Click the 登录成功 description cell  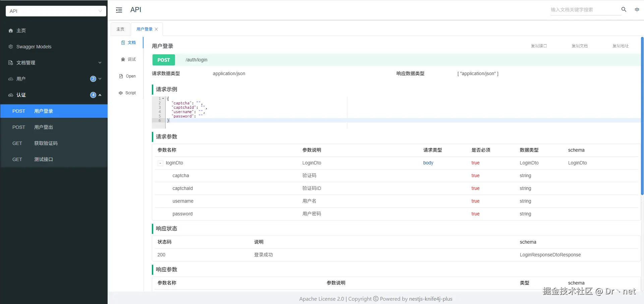(x=264, y=255)
